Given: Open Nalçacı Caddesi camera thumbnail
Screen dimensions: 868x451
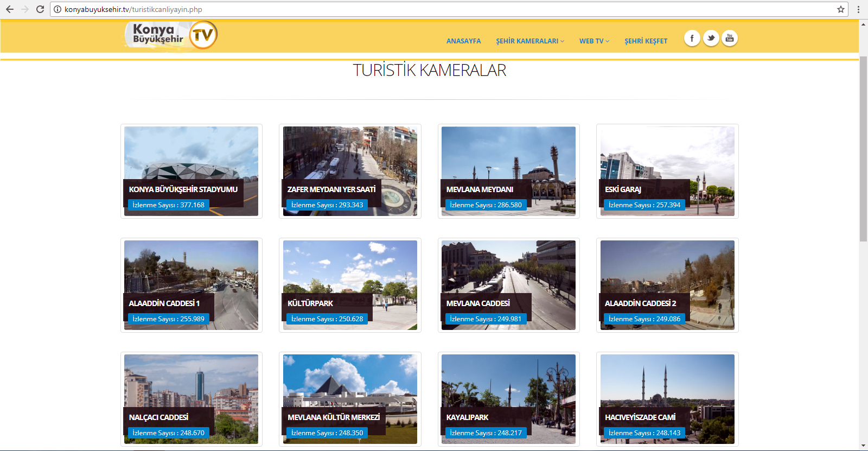Looking at the screenshot, I should click(x=191, y=399).
